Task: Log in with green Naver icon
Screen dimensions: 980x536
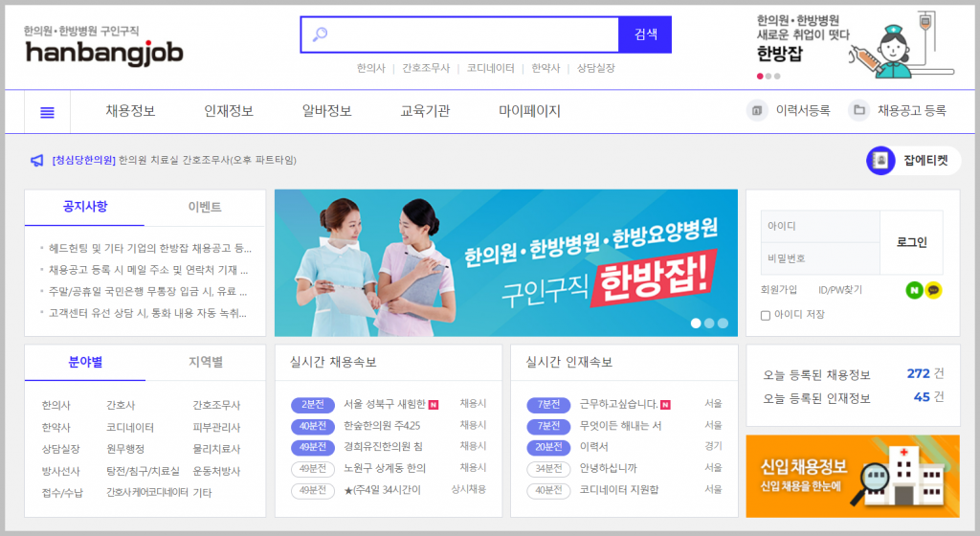Action: 914,290
